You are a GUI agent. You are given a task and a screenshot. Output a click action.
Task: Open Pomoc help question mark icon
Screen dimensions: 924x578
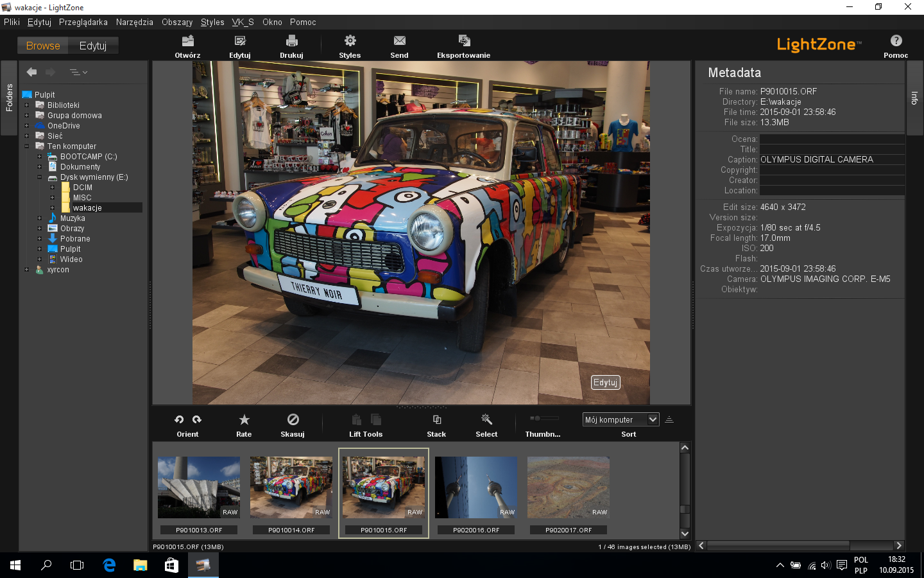(x=896, y=41)
